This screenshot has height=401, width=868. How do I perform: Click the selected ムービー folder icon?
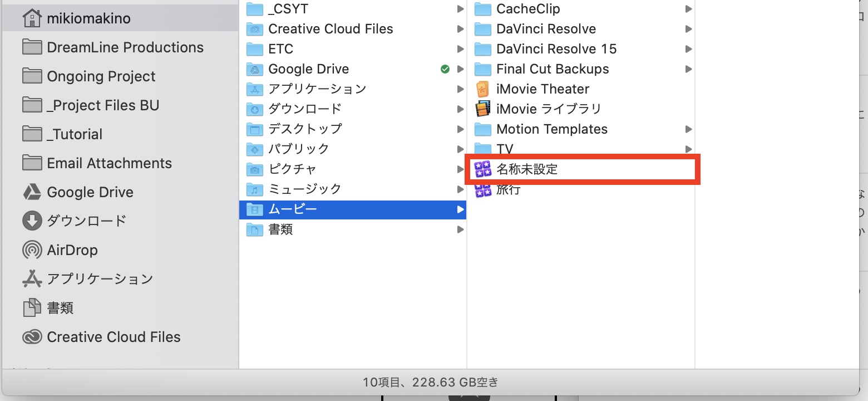(x=255, y=209)
